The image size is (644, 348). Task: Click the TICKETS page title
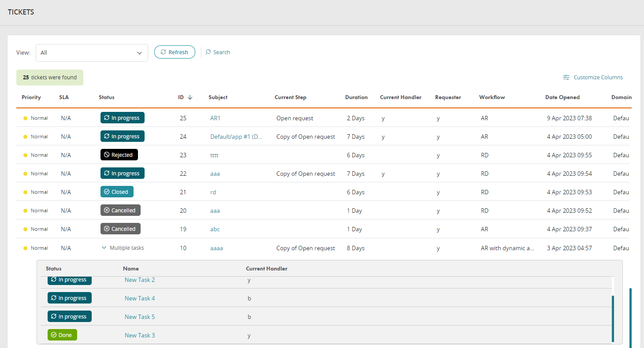[x=21, y=12]
